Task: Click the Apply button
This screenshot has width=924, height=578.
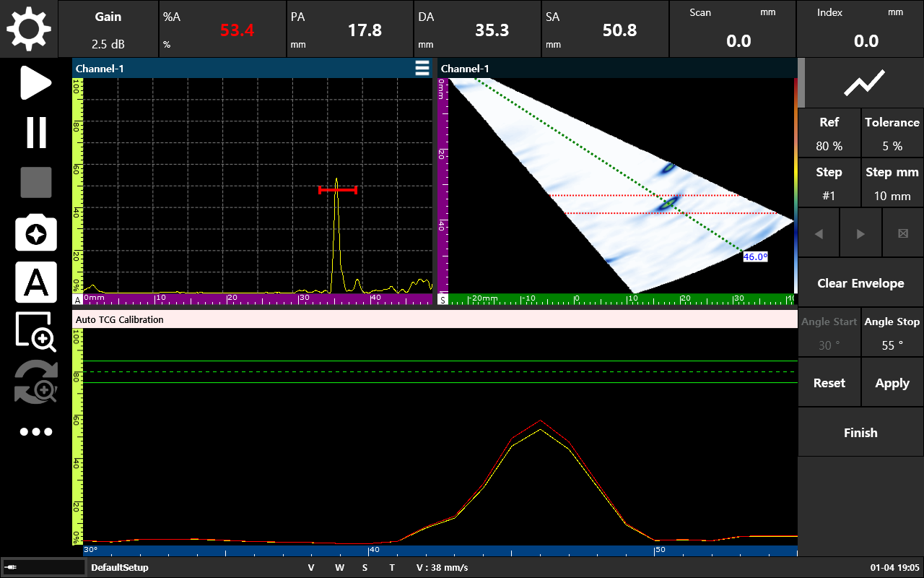Action: click(x=892, y=383)
